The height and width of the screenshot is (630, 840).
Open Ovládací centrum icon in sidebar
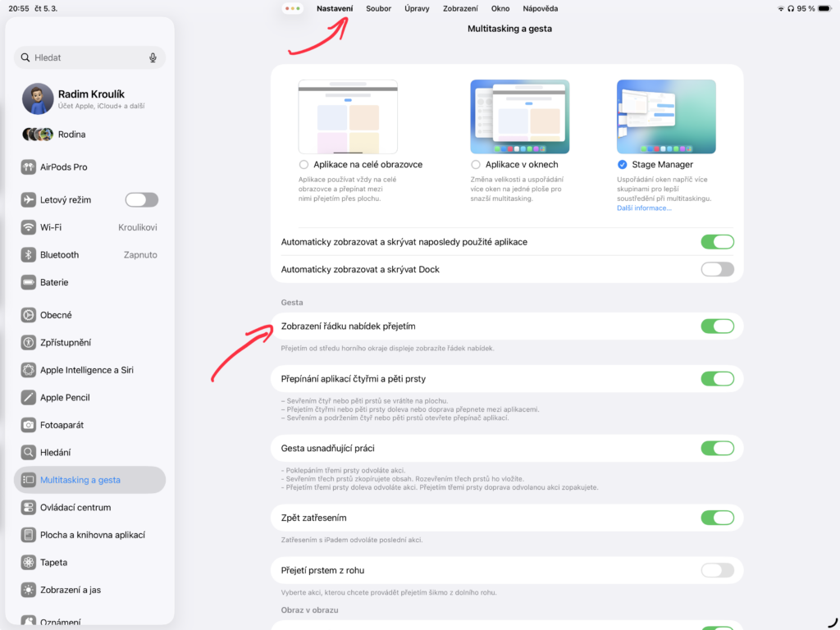pyautogui.click(x=29, y=508)
